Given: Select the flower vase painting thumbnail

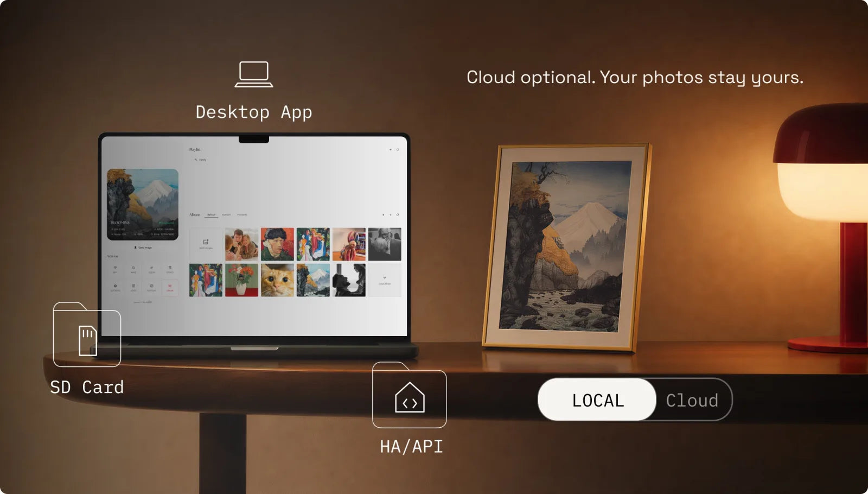Looking at the screenshot, I should 241,280.
